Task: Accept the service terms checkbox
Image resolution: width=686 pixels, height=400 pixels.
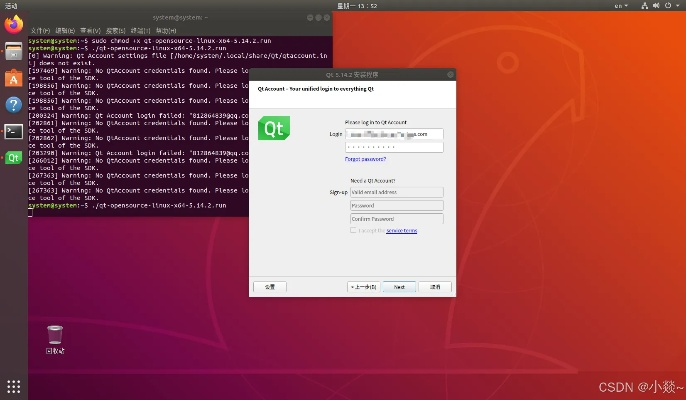Action: point(353,230)
